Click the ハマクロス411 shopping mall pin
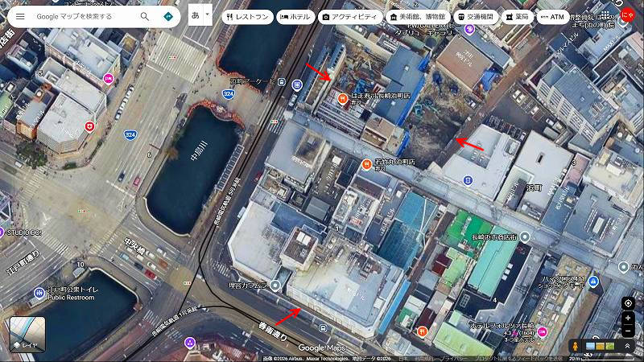This screenshot has width=644, height=362. [x=592, y=282]
